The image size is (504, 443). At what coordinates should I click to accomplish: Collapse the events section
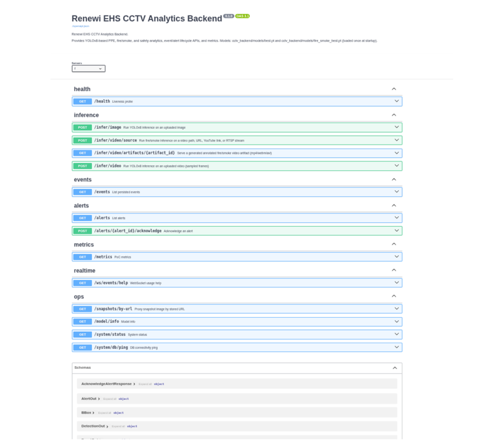point(394,179)
